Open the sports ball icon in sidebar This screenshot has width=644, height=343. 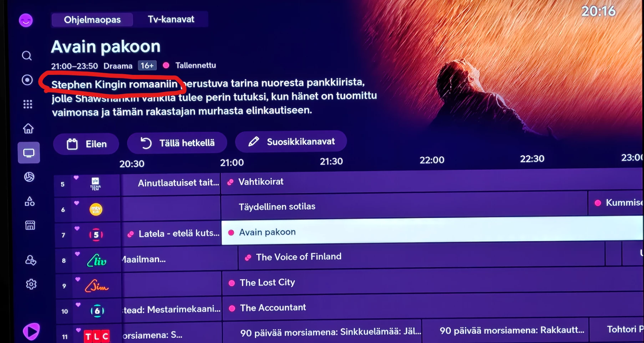pyautogui.click(x=29, y=177)
